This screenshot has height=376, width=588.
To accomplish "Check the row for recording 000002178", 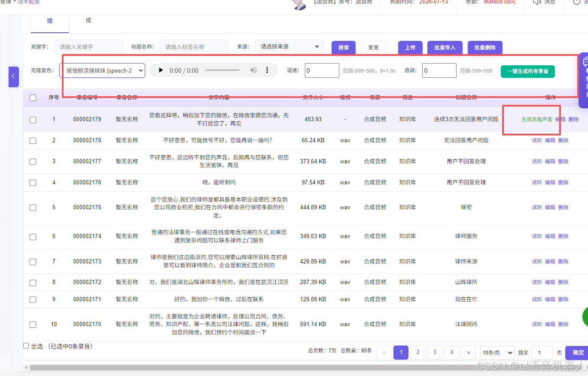I will [33, 141].
